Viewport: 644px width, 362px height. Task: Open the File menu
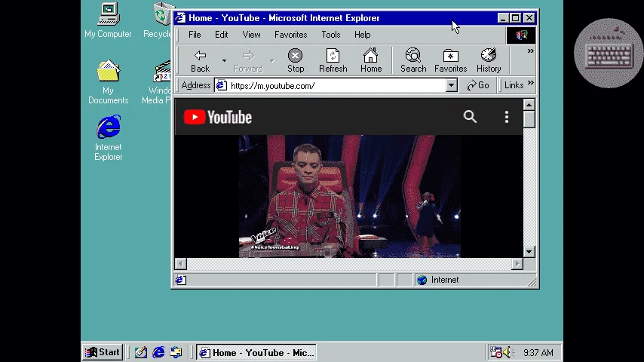click(195, 35)
